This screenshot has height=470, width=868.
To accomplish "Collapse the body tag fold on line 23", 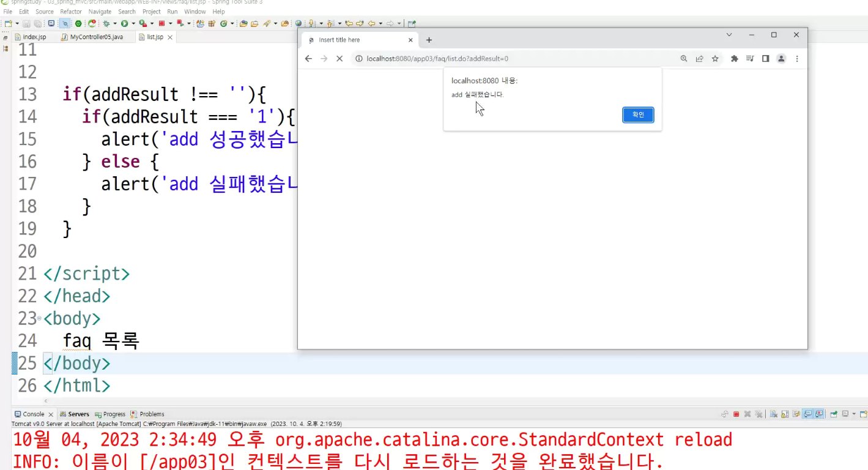I will pyautogui.click(x=40, y=318).
